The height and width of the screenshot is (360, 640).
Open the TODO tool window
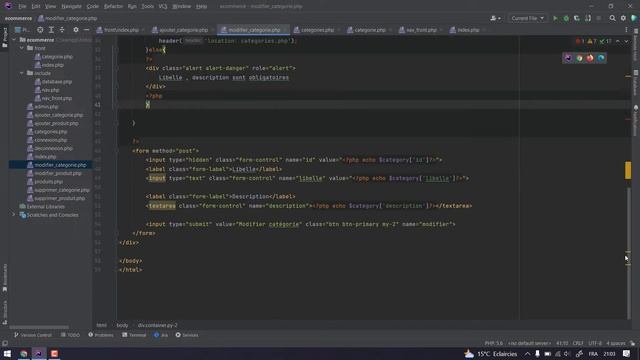coord(70,335)
